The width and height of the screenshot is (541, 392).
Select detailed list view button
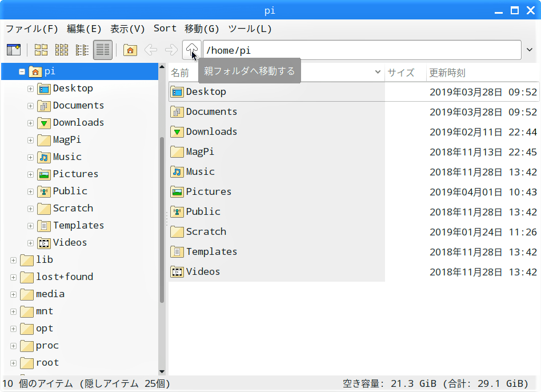tap(103, 50)
